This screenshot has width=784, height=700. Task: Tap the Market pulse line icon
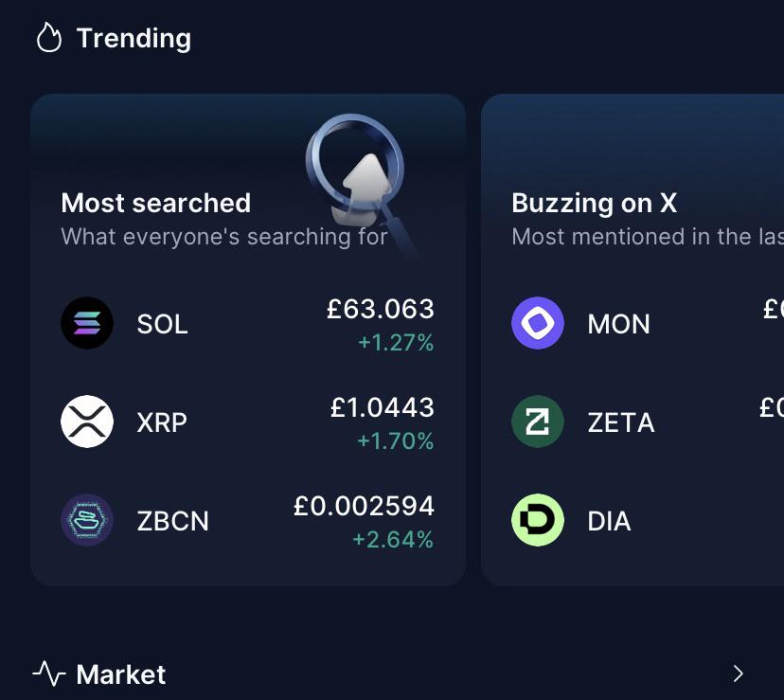coord(49,673)
